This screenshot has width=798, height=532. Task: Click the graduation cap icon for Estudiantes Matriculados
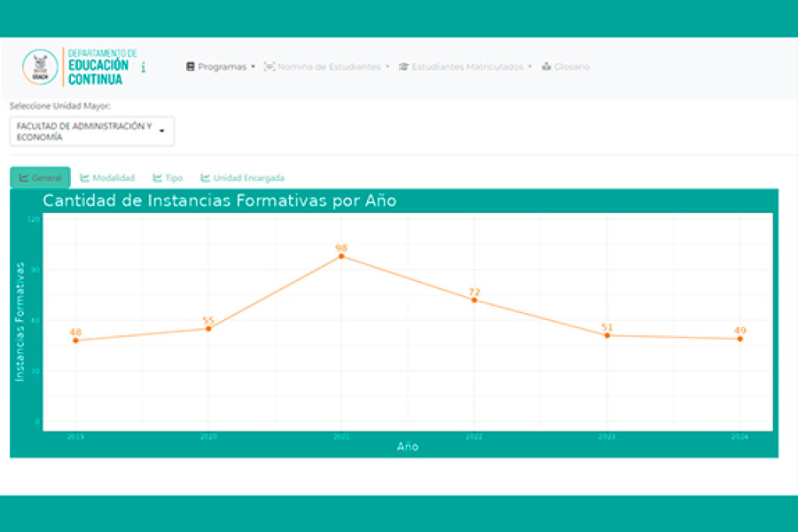405,66
